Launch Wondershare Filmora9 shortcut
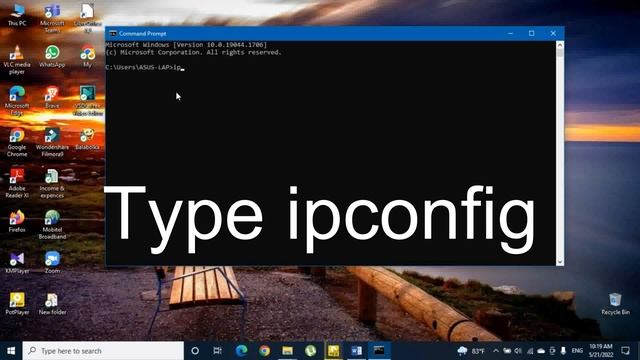640x360 pixels. [x=52, y=142]
